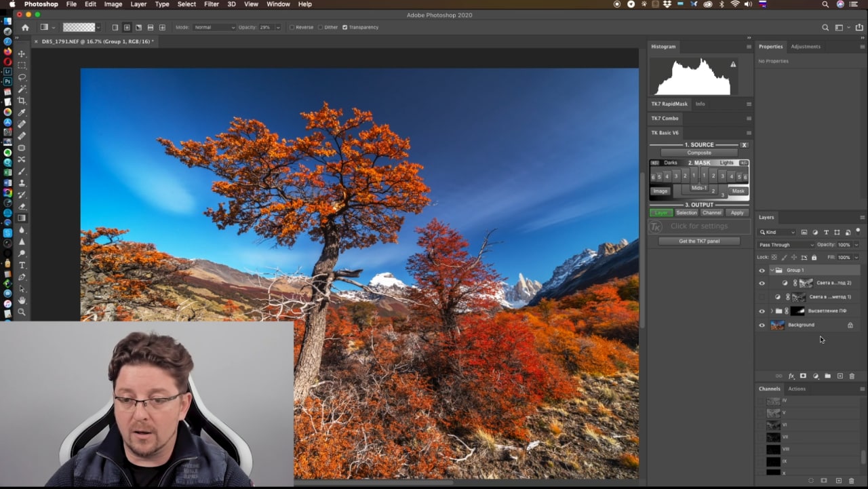This screenshot has width=868, height=489.
Task: Click the Apply output button
Action: pyautogui.click(x=737, y=213)
